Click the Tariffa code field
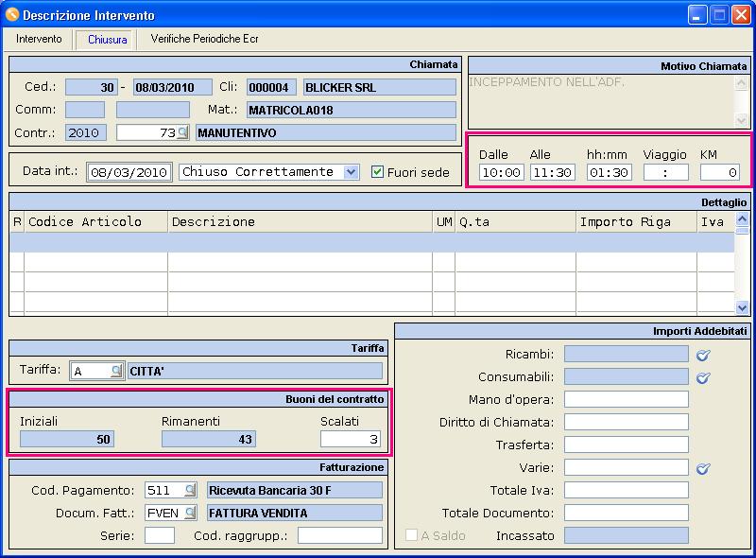Image resolution: width=756 pixels, height=558 pixels. click(x=91, y=371)
